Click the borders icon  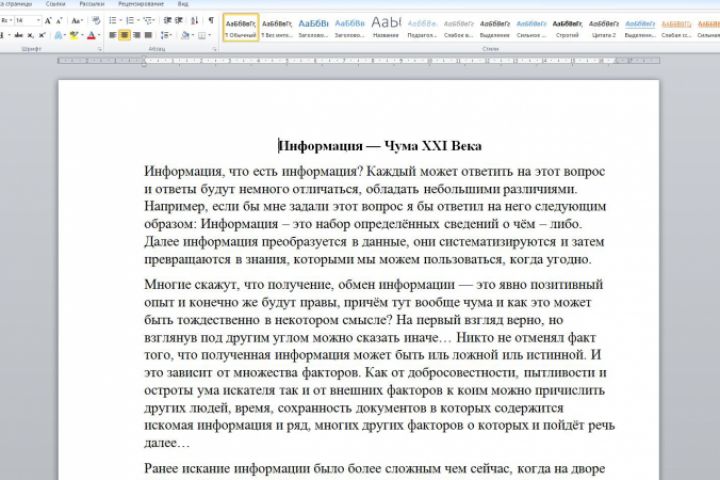(202, 35)
